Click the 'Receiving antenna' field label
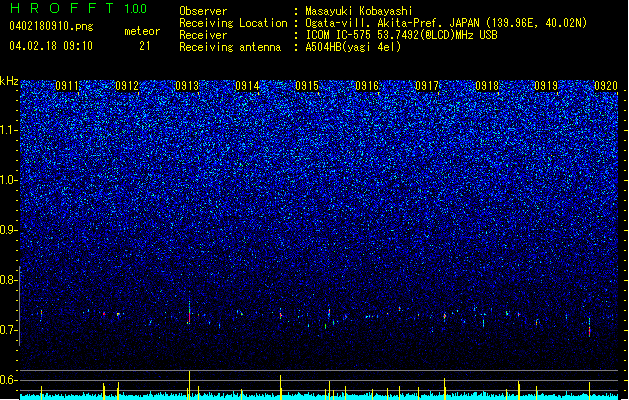The width and height of the screenshot is (629, 400). [230, 47]
